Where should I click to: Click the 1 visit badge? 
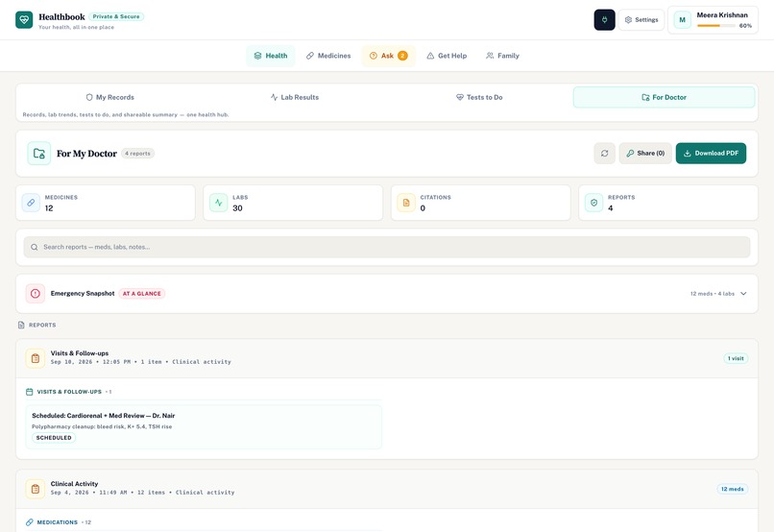(x=736, y=358)
